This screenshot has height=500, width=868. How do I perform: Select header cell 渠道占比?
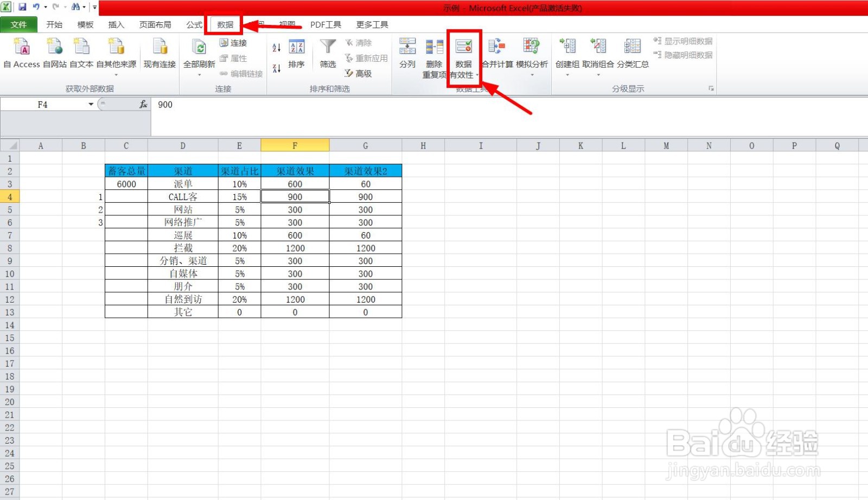(x=239, y=171)
